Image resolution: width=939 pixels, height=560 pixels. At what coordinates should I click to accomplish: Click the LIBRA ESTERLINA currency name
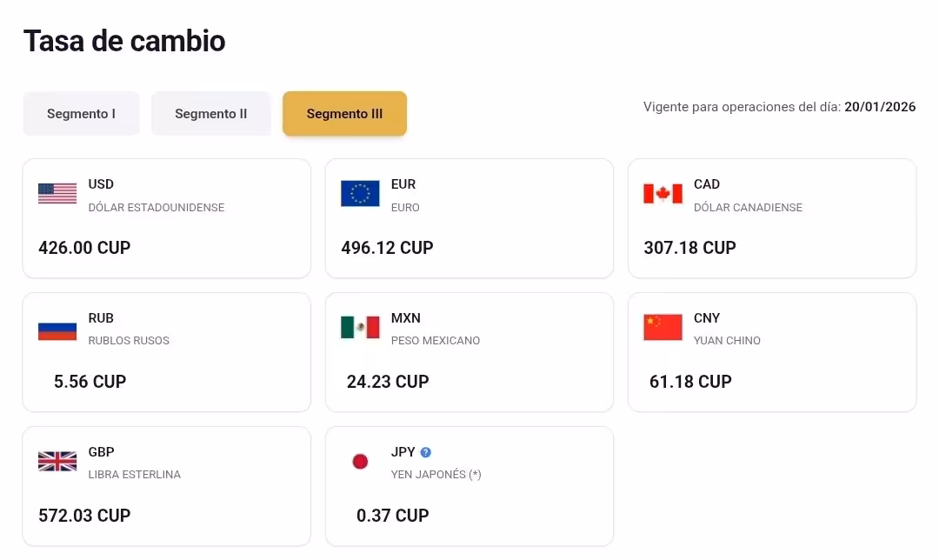tap(135, 475)
